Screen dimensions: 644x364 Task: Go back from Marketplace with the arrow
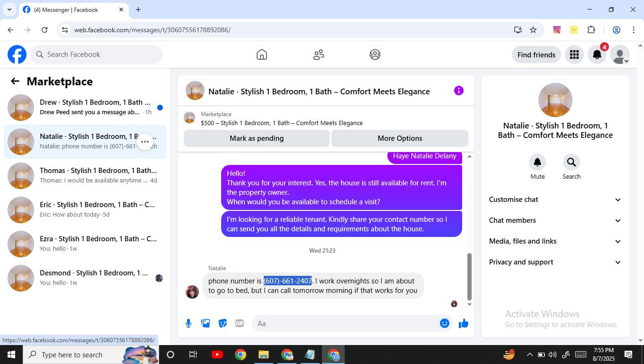(15, 82)
